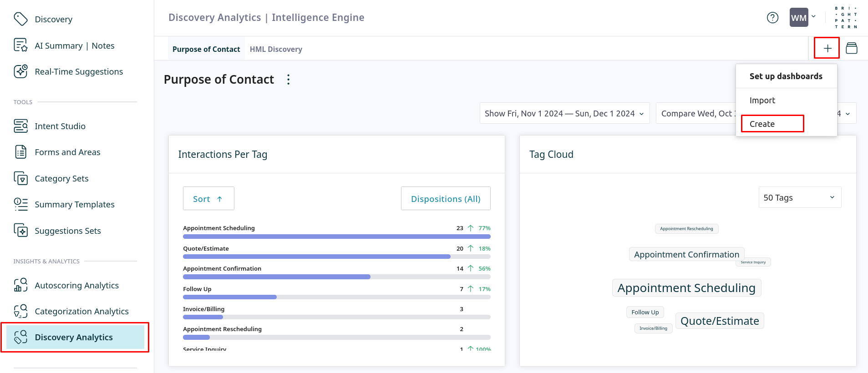Open AI Summary | Notes

(x=74, y=45)
